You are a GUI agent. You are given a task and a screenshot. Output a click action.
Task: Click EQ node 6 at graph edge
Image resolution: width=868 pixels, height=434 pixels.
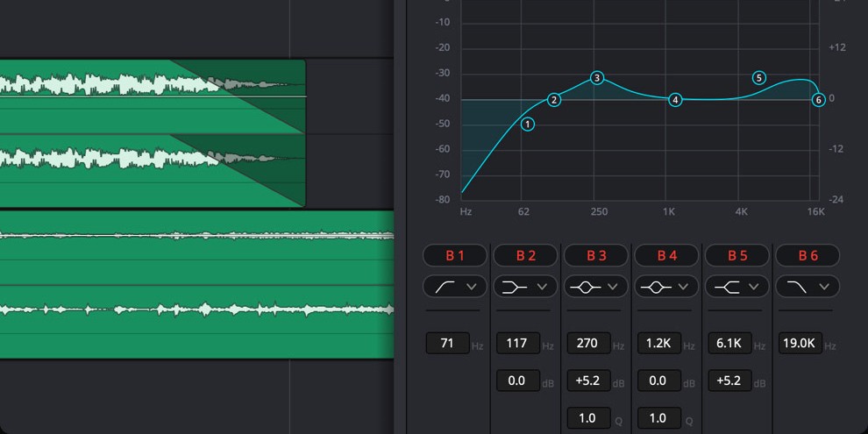pyautogui.click(x=819, y=100)
